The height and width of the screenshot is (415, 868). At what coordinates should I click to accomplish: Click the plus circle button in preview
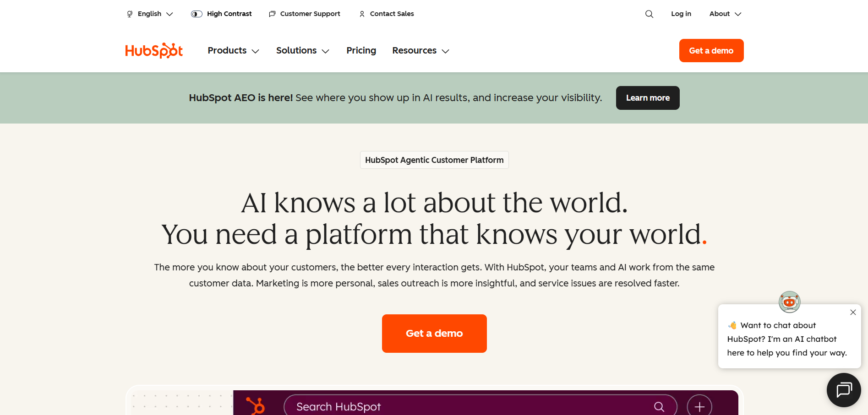pyautogui.click(x=699, y=406)
